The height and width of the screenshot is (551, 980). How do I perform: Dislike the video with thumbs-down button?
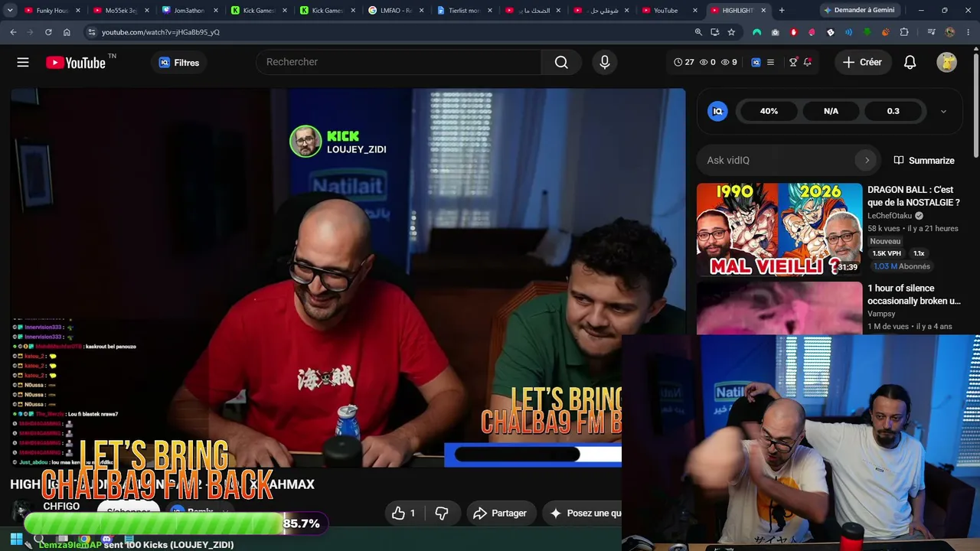tap(442, 514)
